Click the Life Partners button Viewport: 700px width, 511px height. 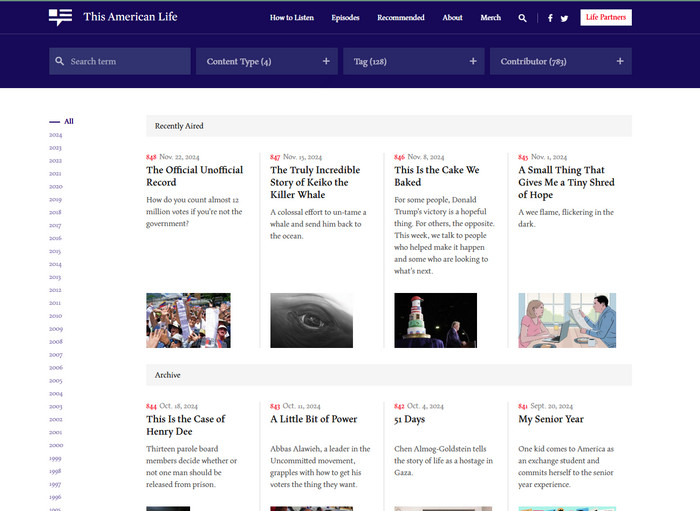(x=606, y=17)
